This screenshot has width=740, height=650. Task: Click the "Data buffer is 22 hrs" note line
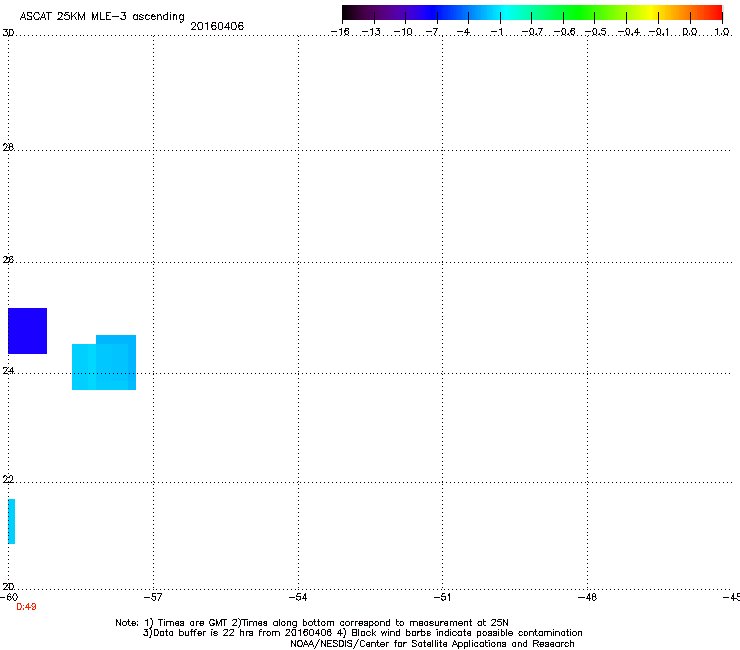362,633
